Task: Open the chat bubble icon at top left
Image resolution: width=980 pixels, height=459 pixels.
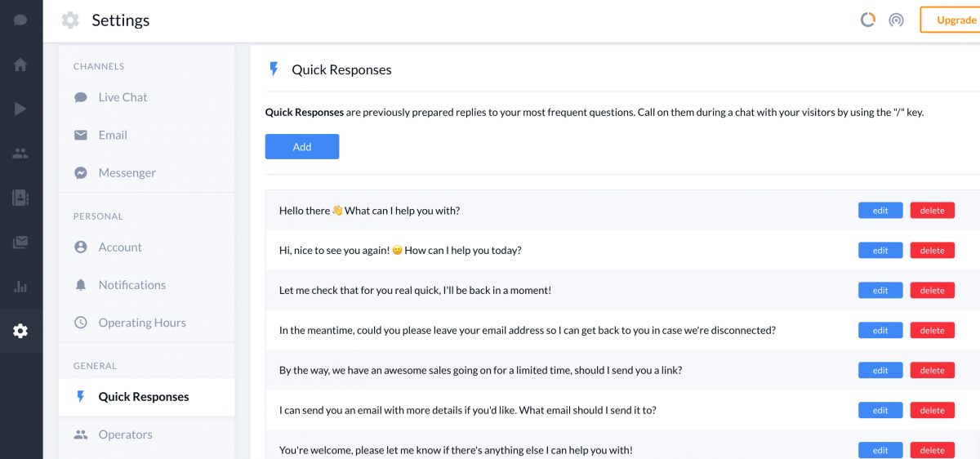Action: [20, 20]
